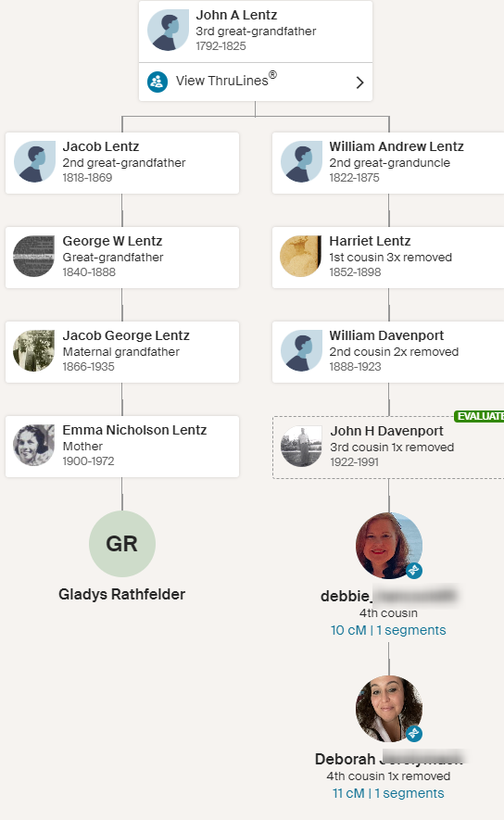Image resolution: width=504 pixels, height=820 pixels.
Task: Click the green EVALUATE badge
Action: pos(479,416)
